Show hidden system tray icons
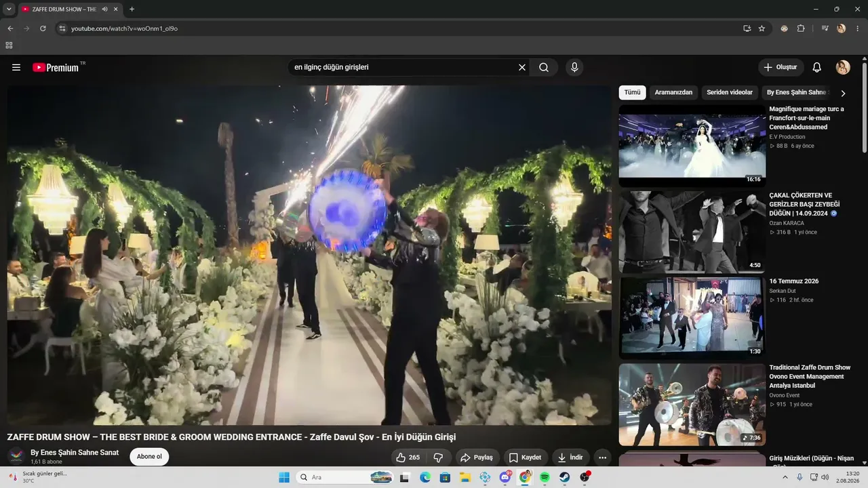The height and width of the screenshot is (488, 868). pyautogui.click(x=785, y=477)
